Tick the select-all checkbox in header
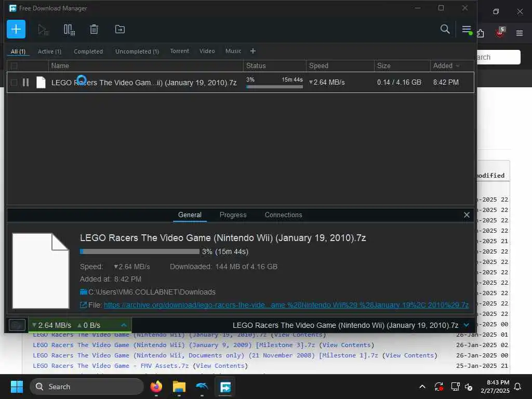This screenshot has width=532, height=399. 14,66
